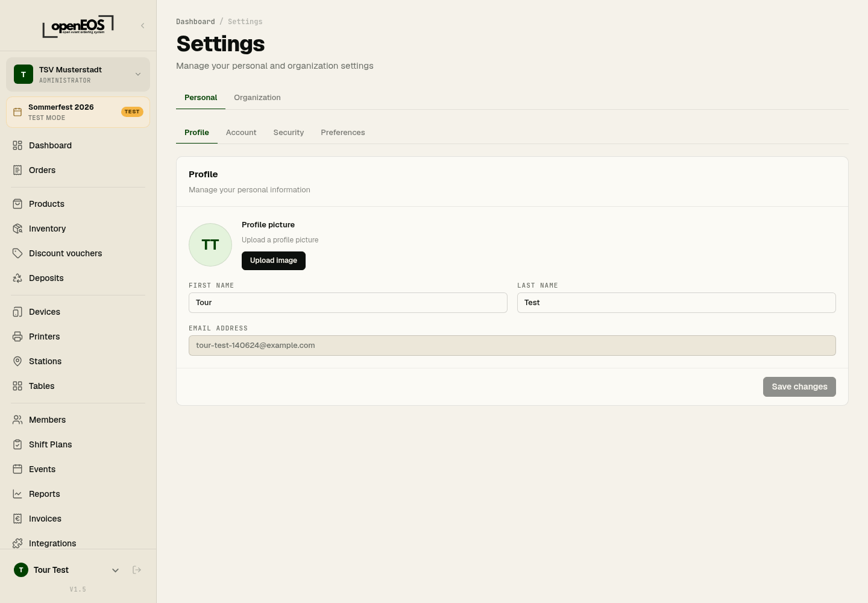The image size is (868, 603).
Task: Navigate to Reports
Action: tap(45, 494)
